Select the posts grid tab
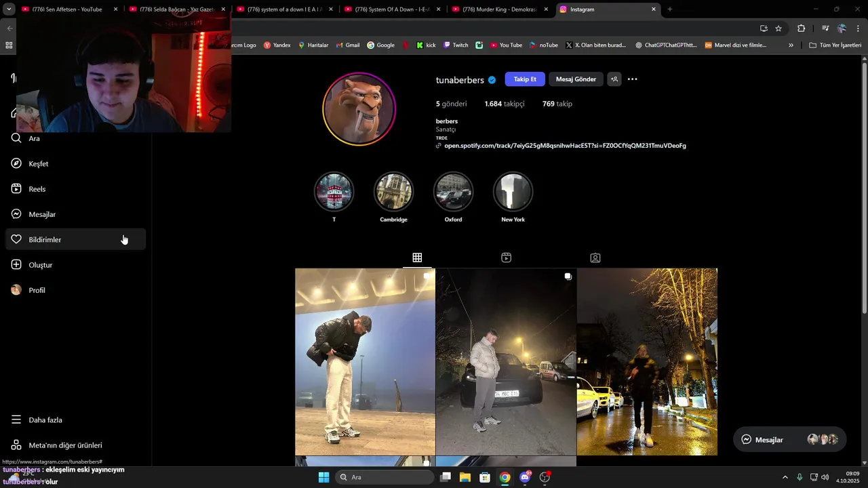868x488 pixels. 417,258
